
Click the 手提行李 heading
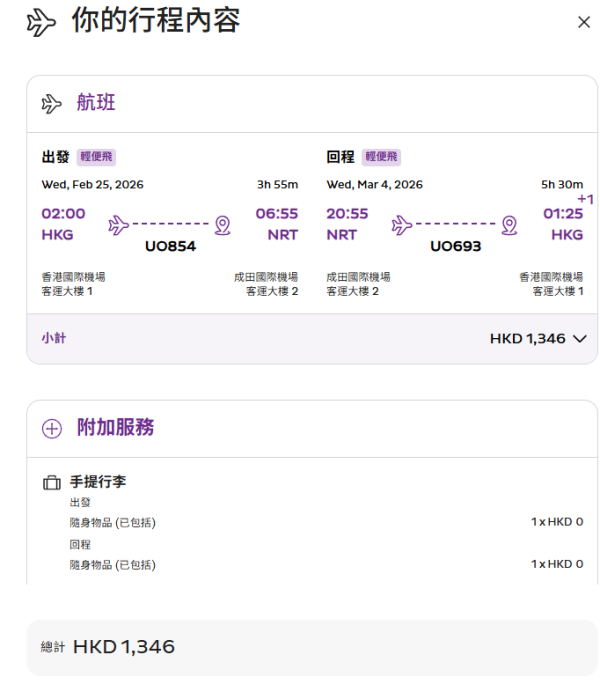98,482
